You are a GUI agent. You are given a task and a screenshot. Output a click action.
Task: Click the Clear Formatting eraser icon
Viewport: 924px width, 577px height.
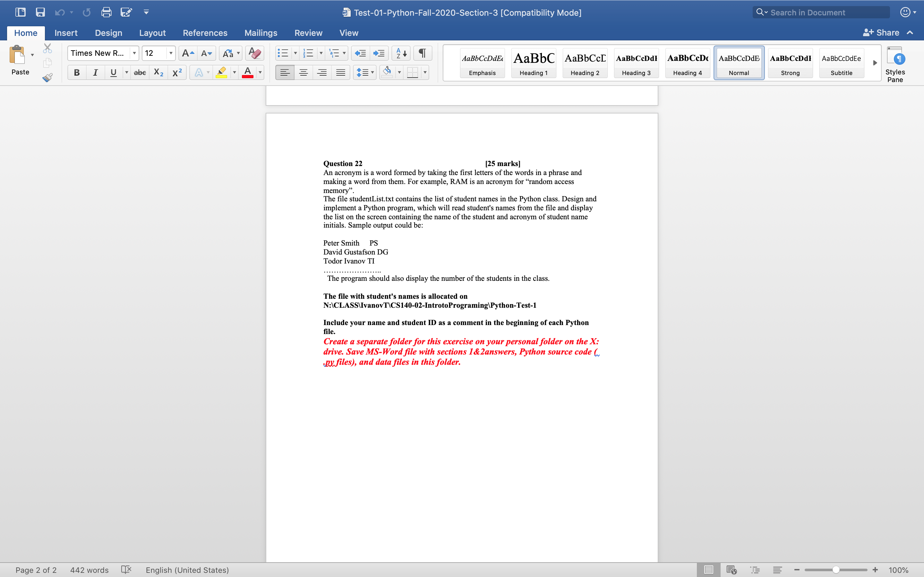tap(254, 53)
